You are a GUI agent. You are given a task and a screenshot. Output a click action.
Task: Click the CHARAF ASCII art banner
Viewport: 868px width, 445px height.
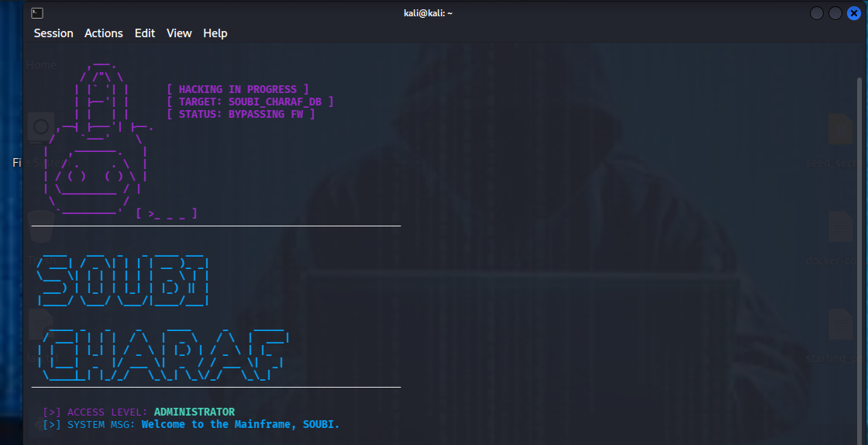click(163, 355)
